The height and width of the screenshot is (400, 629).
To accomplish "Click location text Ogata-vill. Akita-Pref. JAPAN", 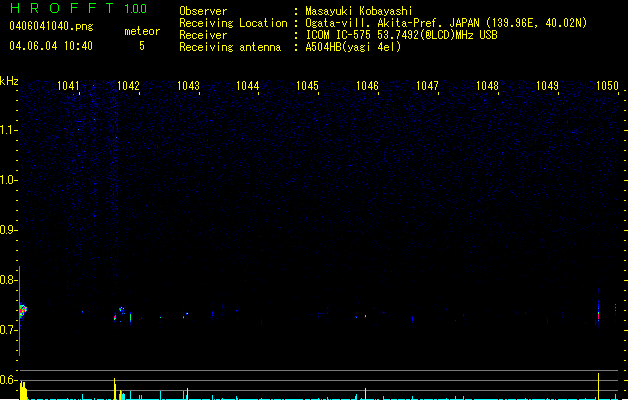I will pos(392,23).
